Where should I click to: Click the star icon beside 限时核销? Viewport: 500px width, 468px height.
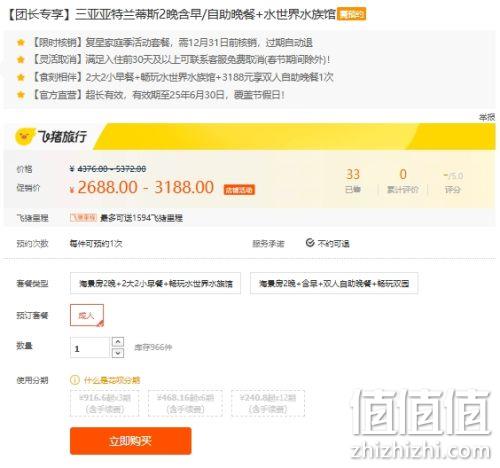coord(21,42)
